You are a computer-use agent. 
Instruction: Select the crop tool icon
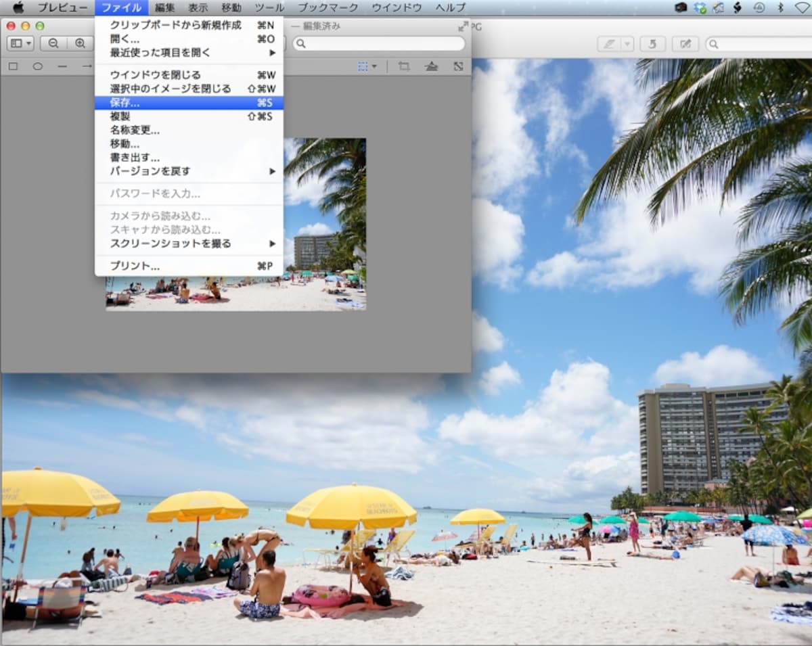coord(404,66)
